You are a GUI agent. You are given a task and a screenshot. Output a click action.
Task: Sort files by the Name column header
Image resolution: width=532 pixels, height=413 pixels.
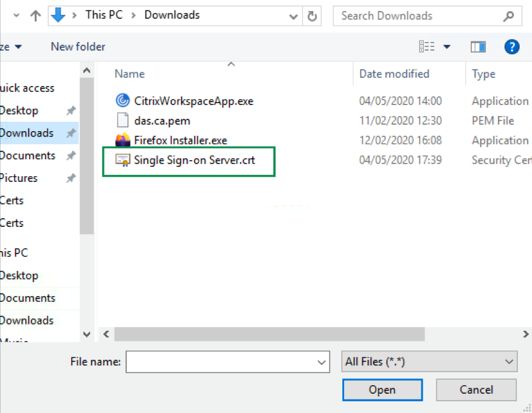coord(130,74)
